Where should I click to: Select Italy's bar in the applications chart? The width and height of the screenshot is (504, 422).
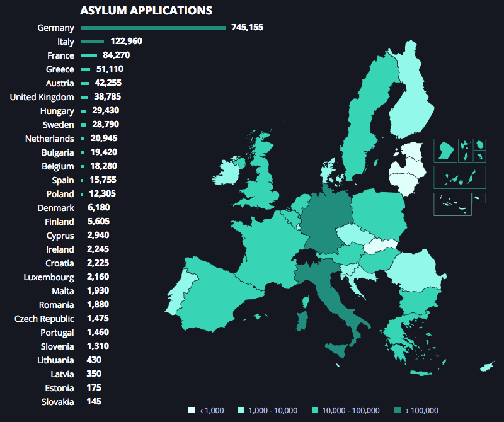click(92, 42)
